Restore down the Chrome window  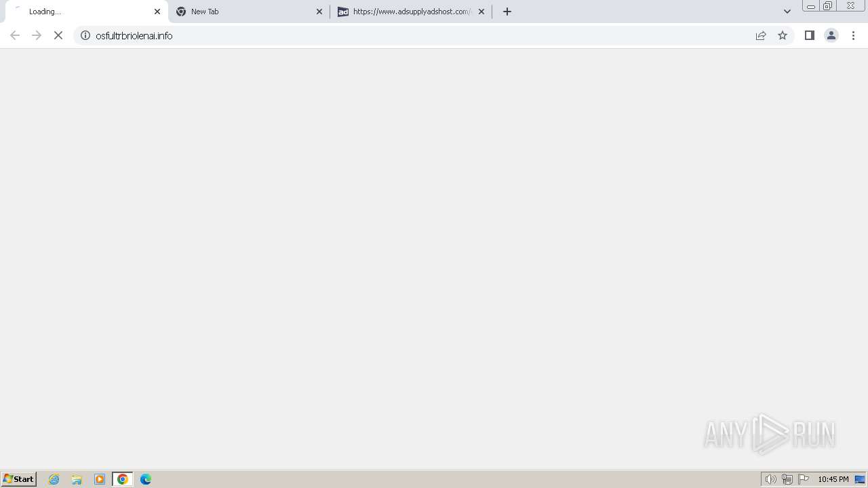pos(827,6)
